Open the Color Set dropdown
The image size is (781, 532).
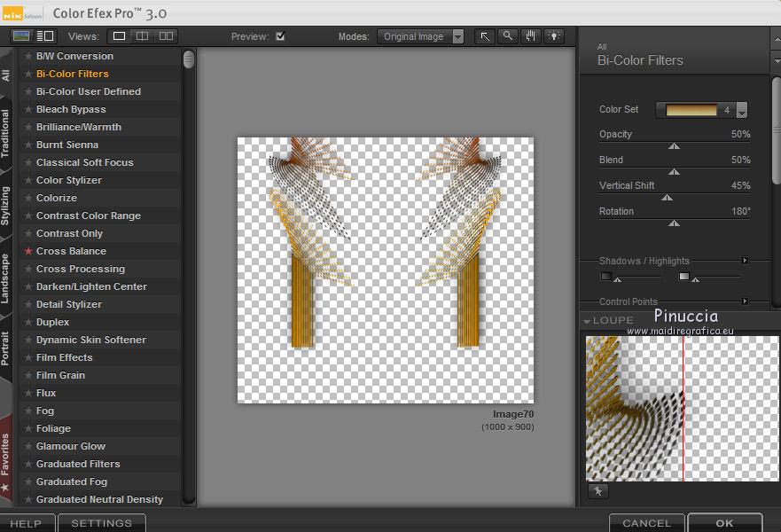742,110
